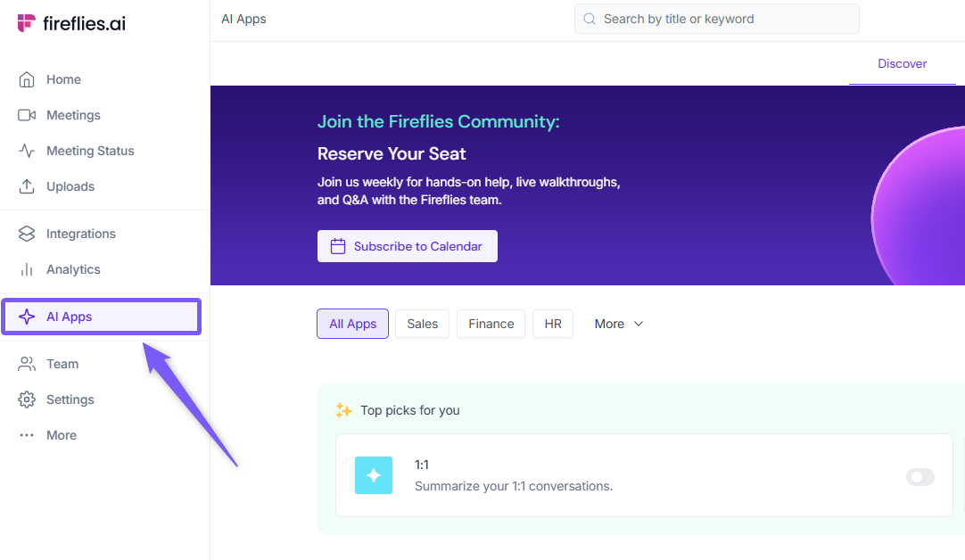
Task: Click the Analytics bar chart icon
Action: (x=27, y=269)
